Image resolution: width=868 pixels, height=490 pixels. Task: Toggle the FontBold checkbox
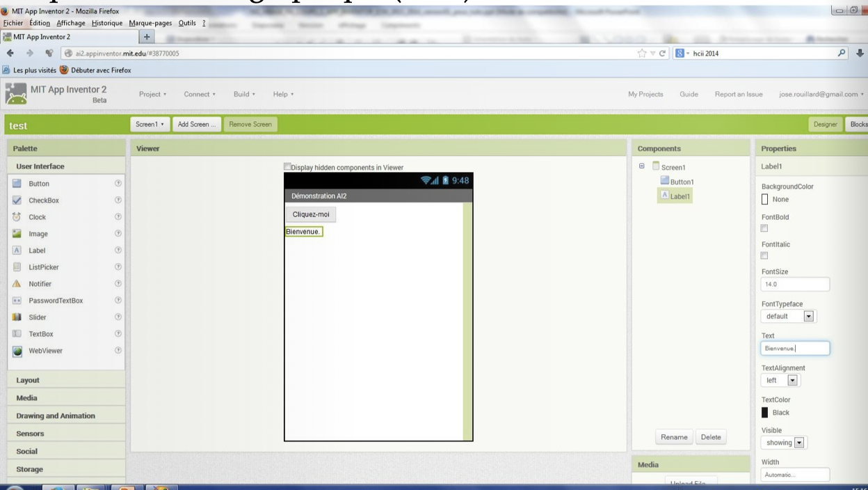(x=765, y=228)
